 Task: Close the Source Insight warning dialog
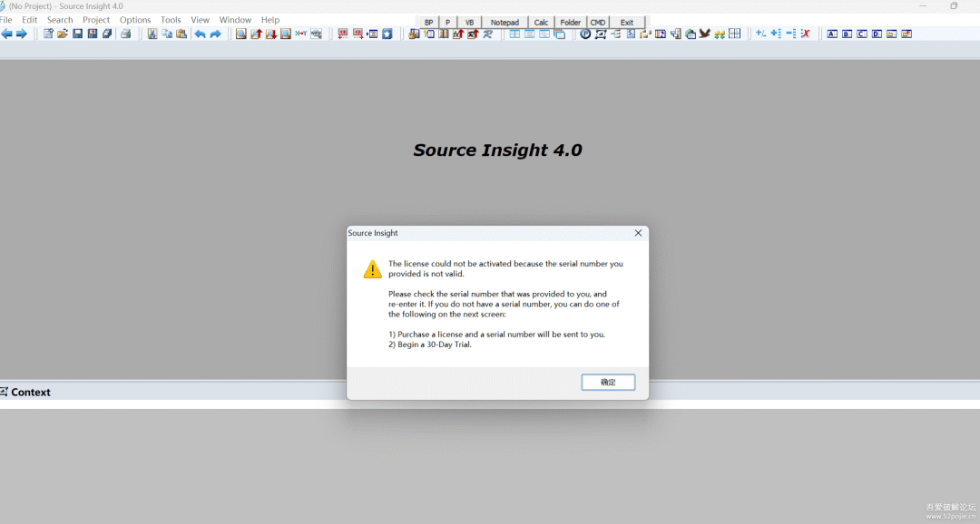(638, 233)
